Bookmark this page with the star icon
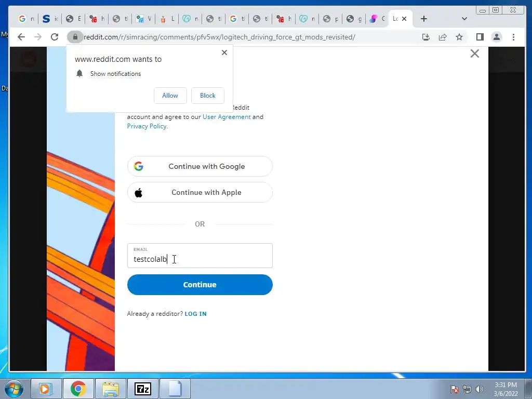 (x=459, y=37)
